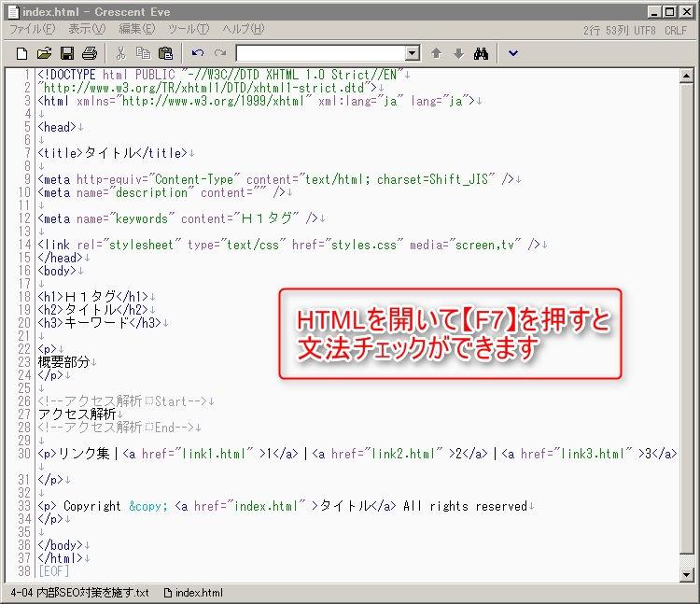Click the <h1>H1タグ</h1> line
Viewport: 700px width, 604px height.
[92, 297]
